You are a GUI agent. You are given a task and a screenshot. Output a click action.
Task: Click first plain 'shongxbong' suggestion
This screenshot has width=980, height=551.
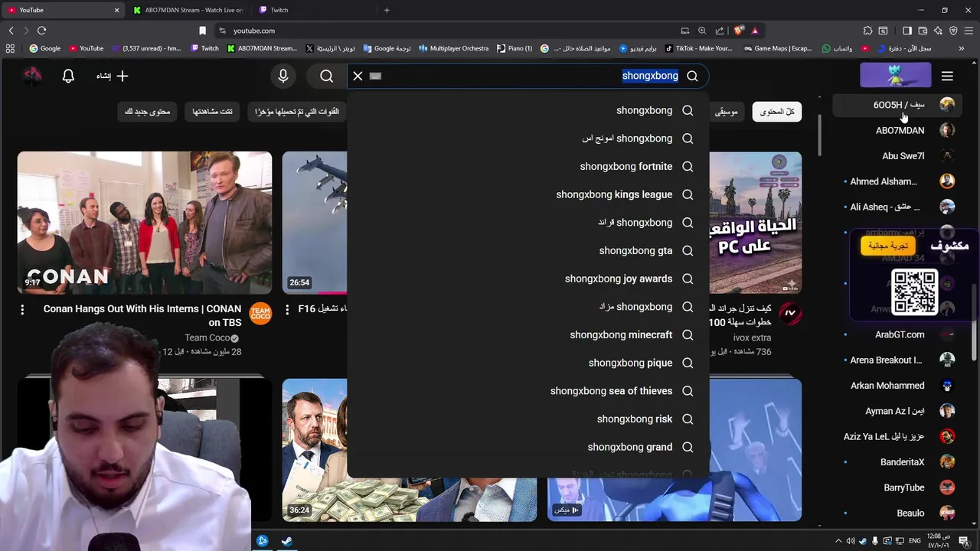pyautogui.click(x=528, y=110)
